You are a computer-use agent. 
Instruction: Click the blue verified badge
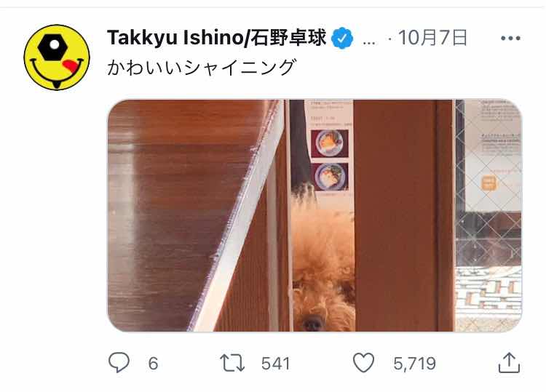pos(342,38)
